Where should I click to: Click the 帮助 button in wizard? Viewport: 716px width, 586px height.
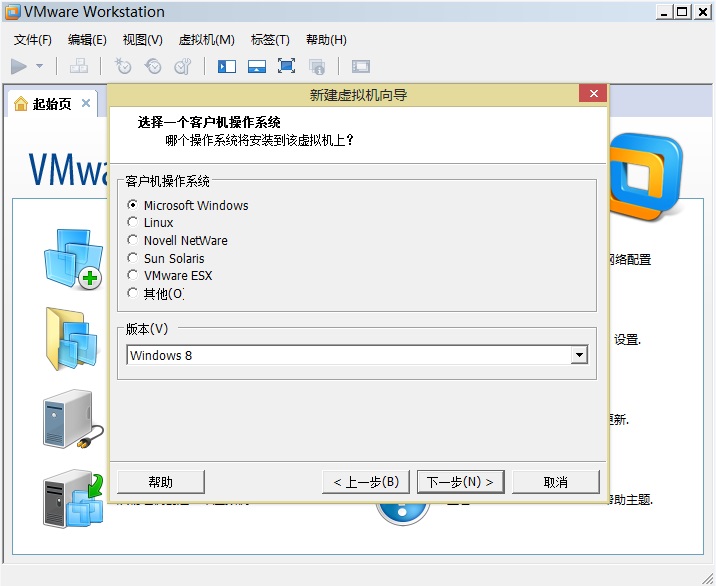(161, 482)
